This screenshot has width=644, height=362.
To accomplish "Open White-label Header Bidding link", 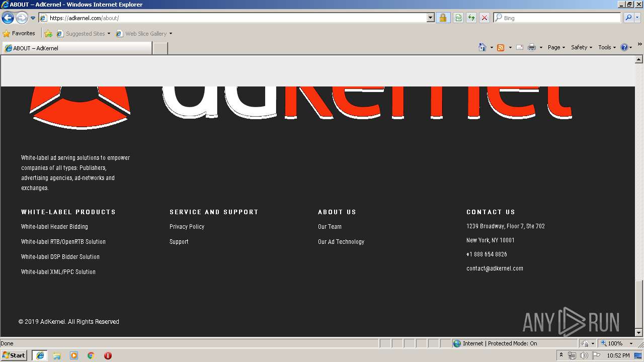I will [54, 227].
